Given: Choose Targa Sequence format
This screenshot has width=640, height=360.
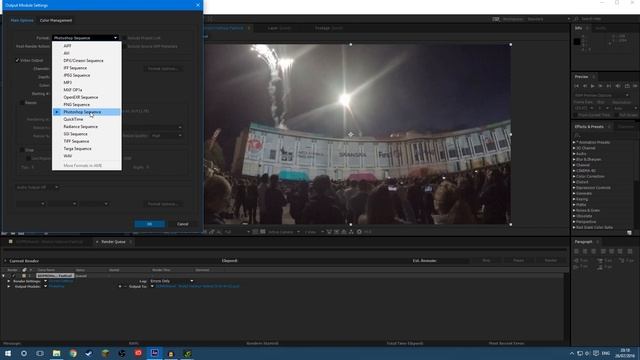Looking at the screenshot, I should [x=87, y=149].
